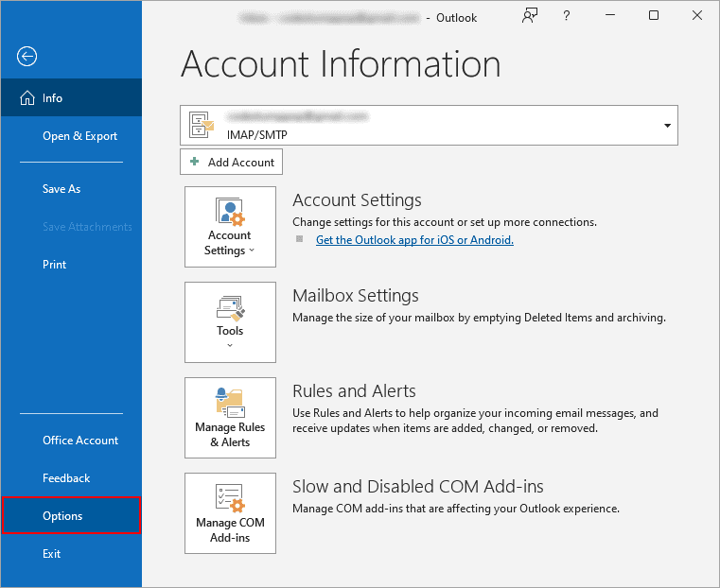Screen dimensions: 720x588
Task: Maximize the Outlook window
Action: click(x=654, y=15)
